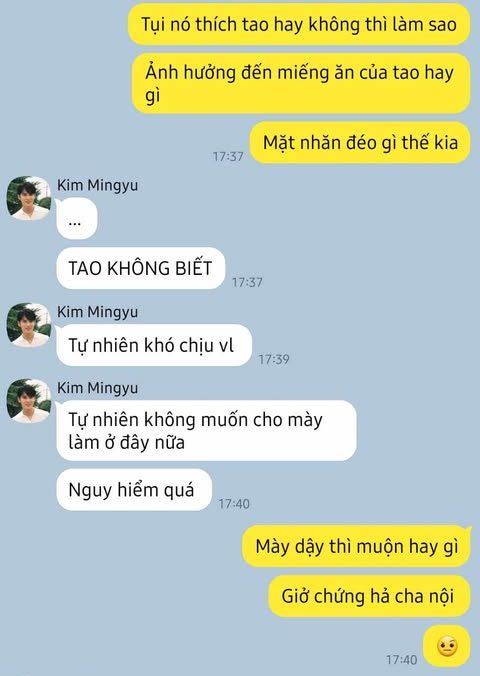Click the 'Kim Mingyu' name above 'Tự nhiên khó chịu vl'

pyautogui.click(x=97, y=312)
